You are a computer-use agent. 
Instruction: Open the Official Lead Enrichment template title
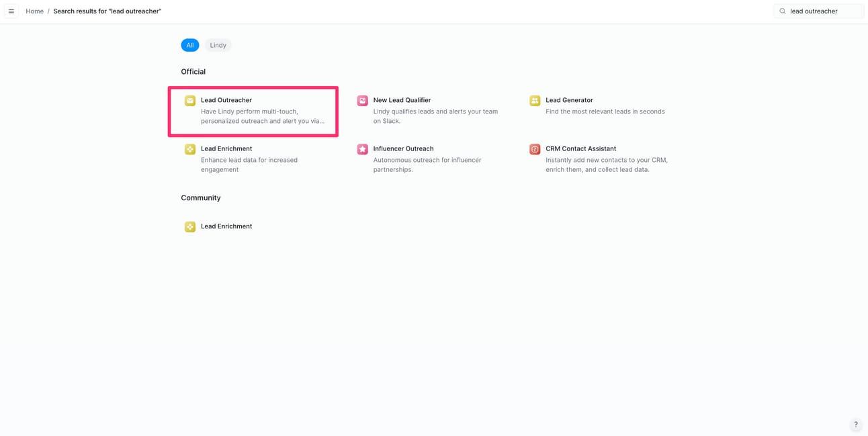226,148
